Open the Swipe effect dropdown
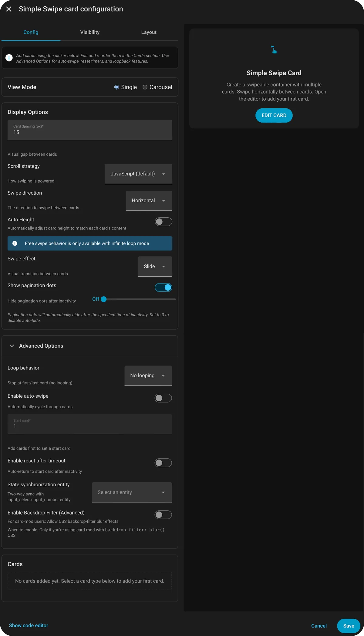 pyautogui.click(x=155, y=267)
